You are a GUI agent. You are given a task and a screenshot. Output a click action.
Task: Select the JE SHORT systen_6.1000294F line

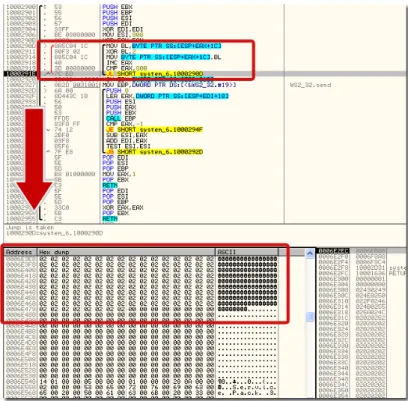click(x=154, y=129)
